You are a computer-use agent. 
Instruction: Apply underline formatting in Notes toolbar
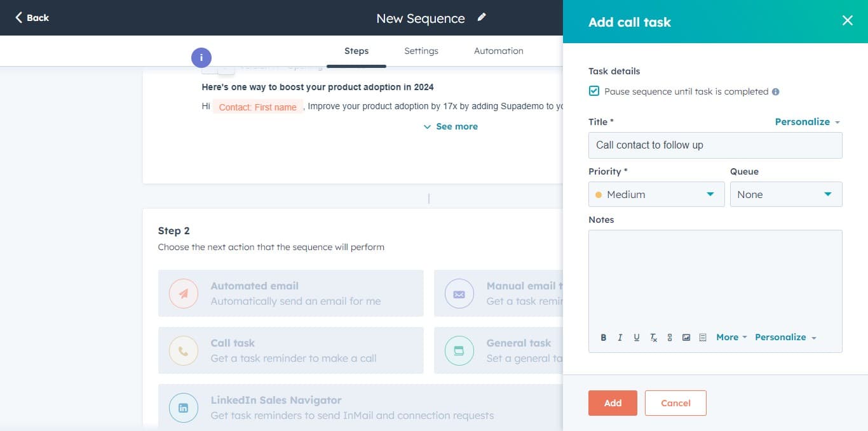pyautogui.click(x=637, y=338)
